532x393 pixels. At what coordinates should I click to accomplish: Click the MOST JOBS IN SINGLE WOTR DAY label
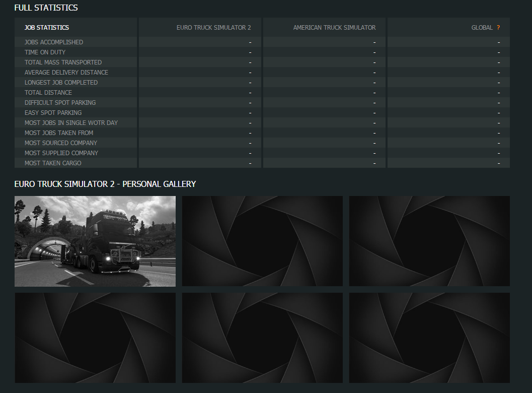(x=71, y=122)
